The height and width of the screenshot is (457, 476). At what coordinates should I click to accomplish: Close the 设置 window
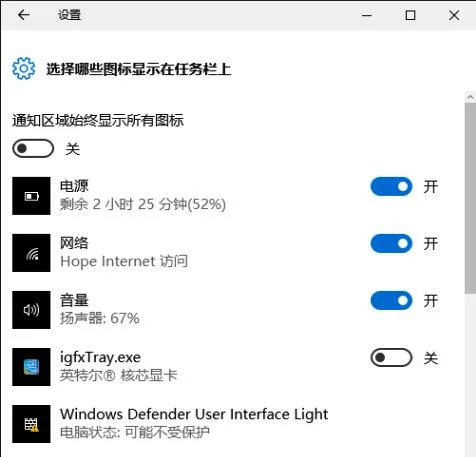[454, 15]
